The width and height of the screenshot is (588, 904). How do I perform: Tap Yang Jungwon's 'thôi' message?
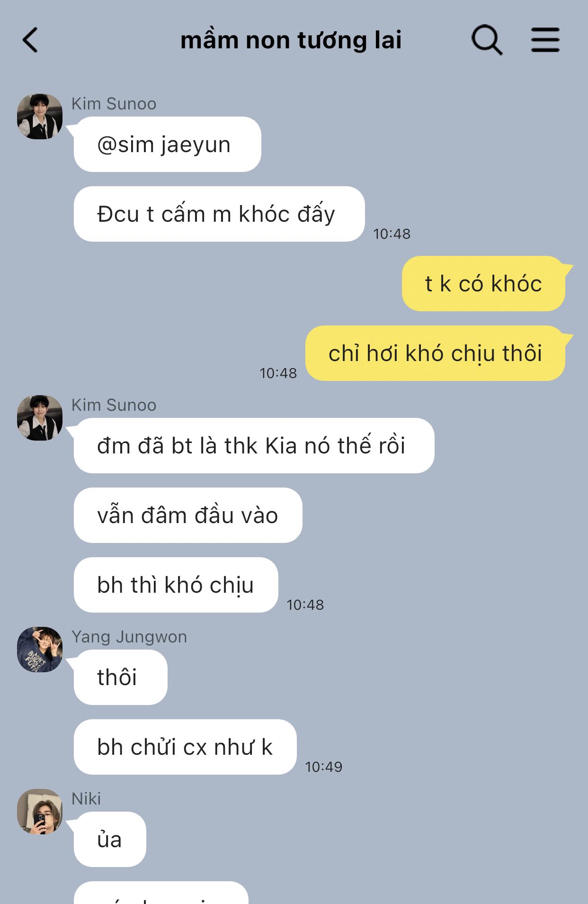(x=120, y=678)
